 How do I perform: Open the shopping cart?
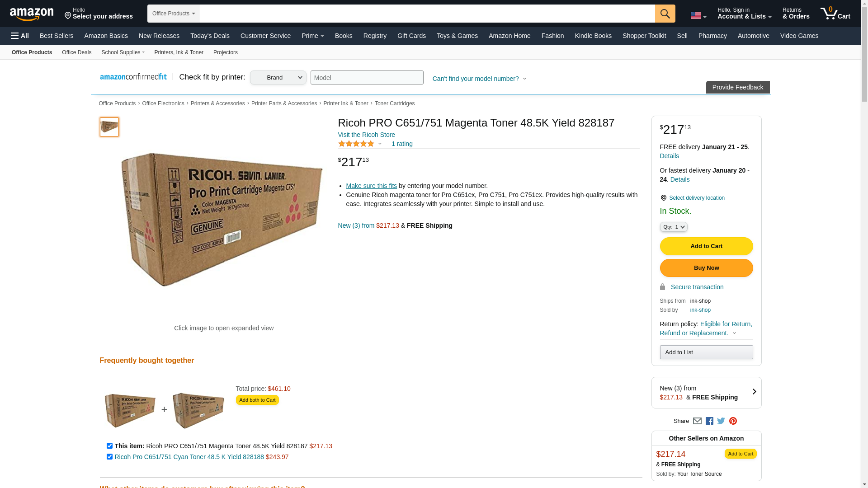coord(835,14)
